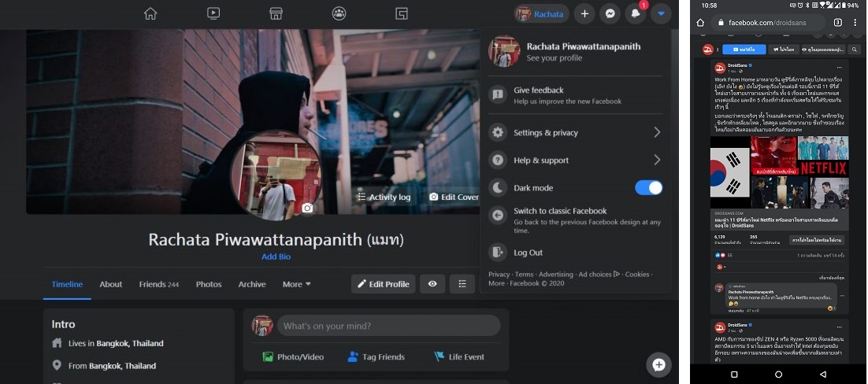Screen dimensions: 868x384
Task: Tap the Android back triangle button
Action: (x=822, y=375)
